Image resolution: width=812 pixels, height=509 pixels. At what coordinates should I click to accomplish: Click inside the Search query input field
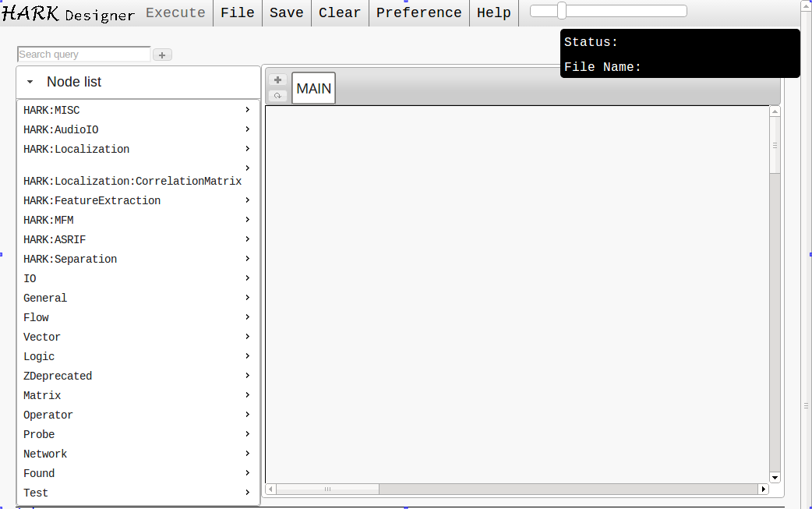pyautogui.click(x=82, y=54)
